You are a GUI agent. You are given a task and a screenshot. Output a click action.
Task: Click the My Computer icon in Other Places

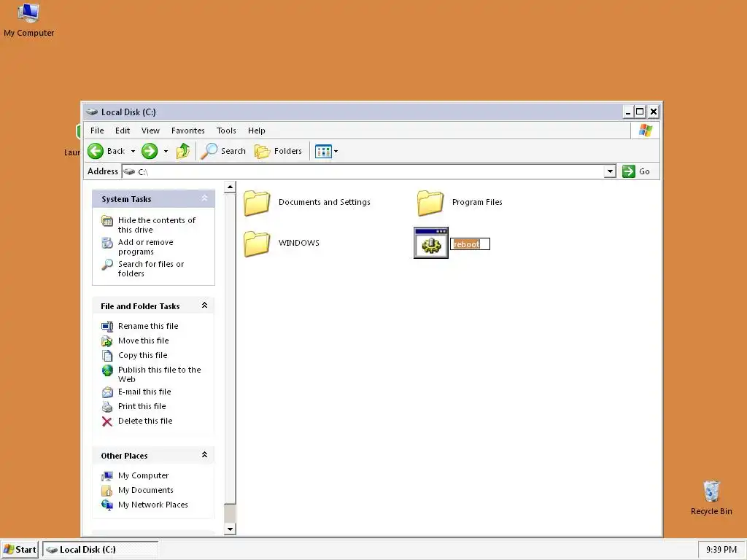(x=107, y=475)
